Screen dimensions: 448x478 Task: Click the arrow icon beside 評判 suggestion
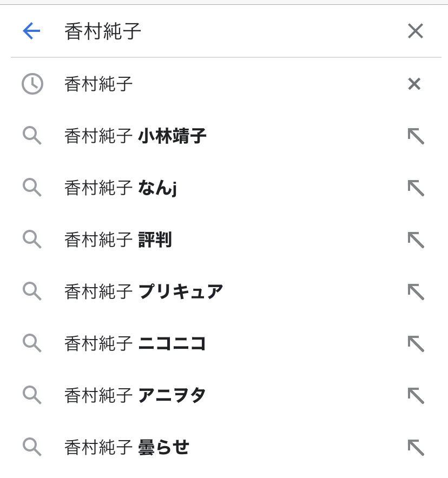tap(415, 240)
